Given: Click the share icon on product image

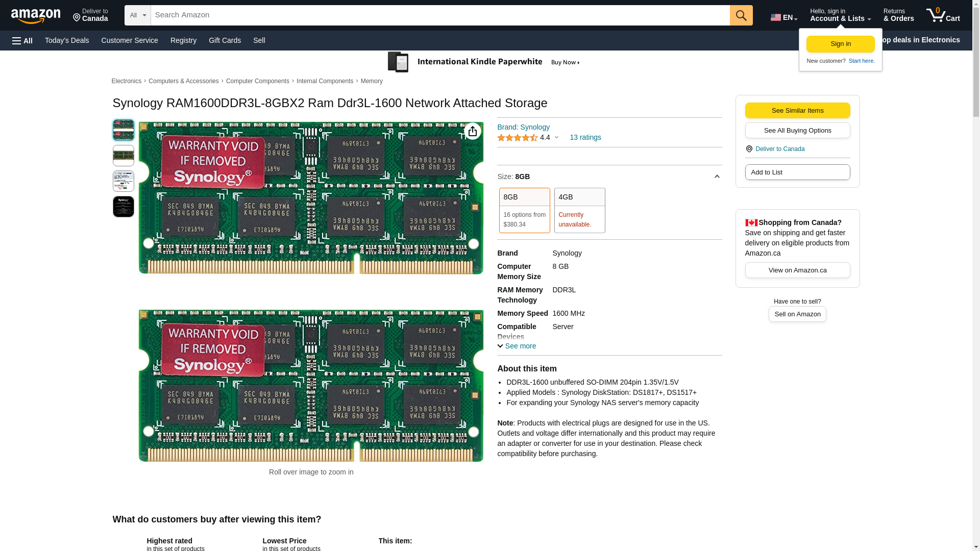Looking at the screenshot, I should 472,132.
